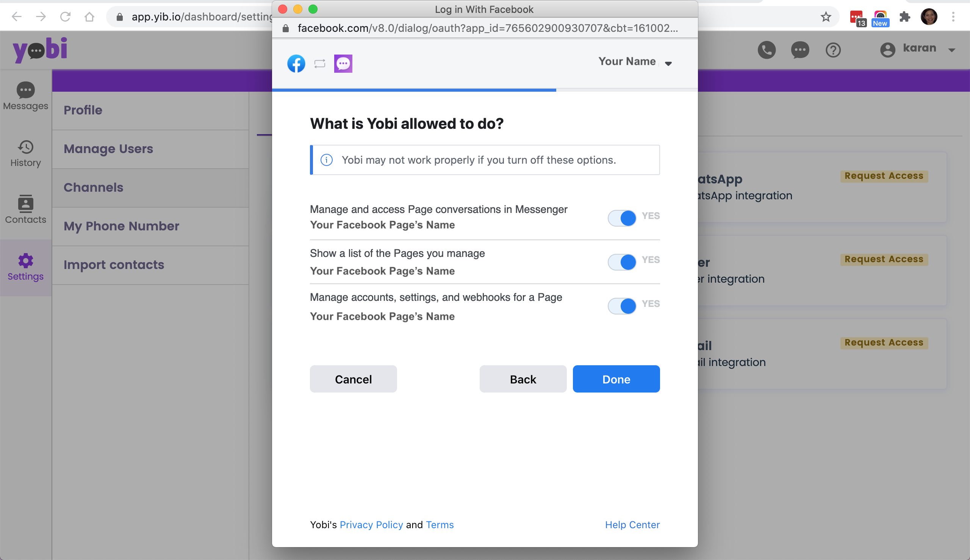Click browser home icon
This screenshot has height=560, width=970.
click(89, 17)
